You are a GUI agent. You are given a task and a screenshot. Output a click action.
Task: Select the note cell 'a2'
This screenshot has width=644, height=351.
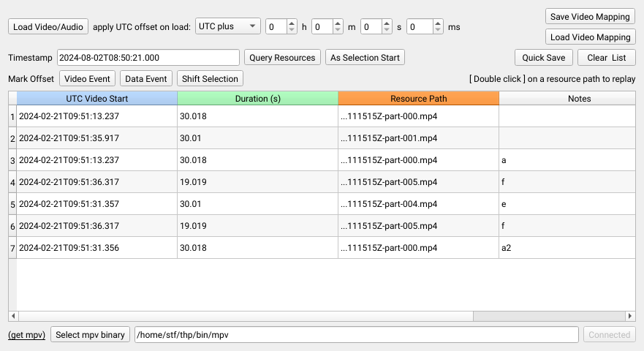567,248
